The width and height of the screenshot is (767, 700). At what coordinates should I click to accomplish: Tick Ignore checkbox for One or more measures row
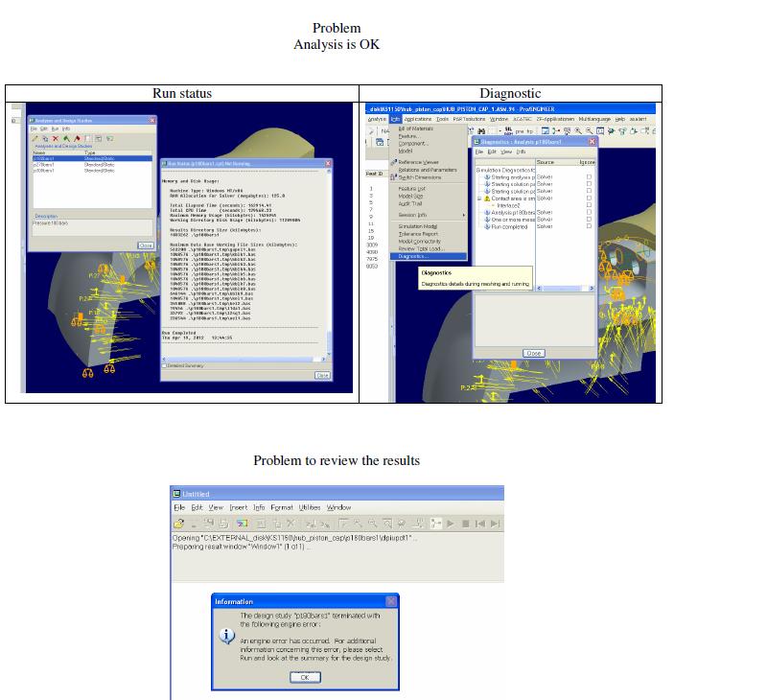589,220
